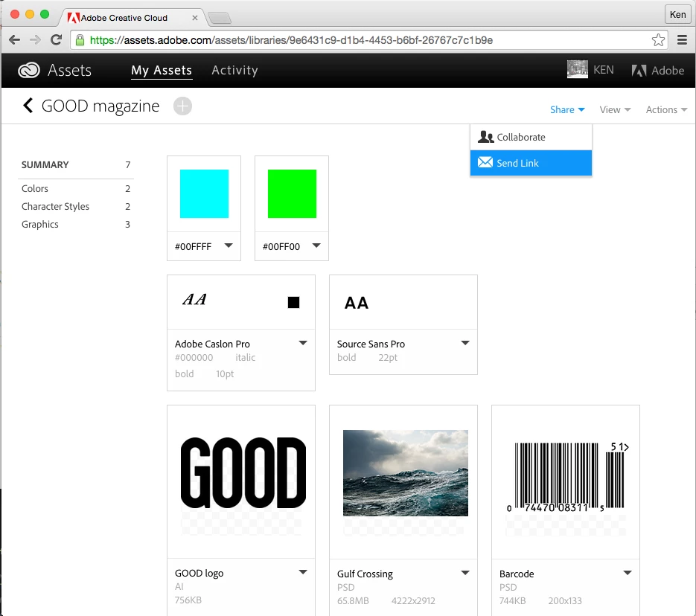Image resolution: width=696 pixels, height=616 pixels.
Task: Click the KEN profile avatar
Action: click(x=578, y=70)
